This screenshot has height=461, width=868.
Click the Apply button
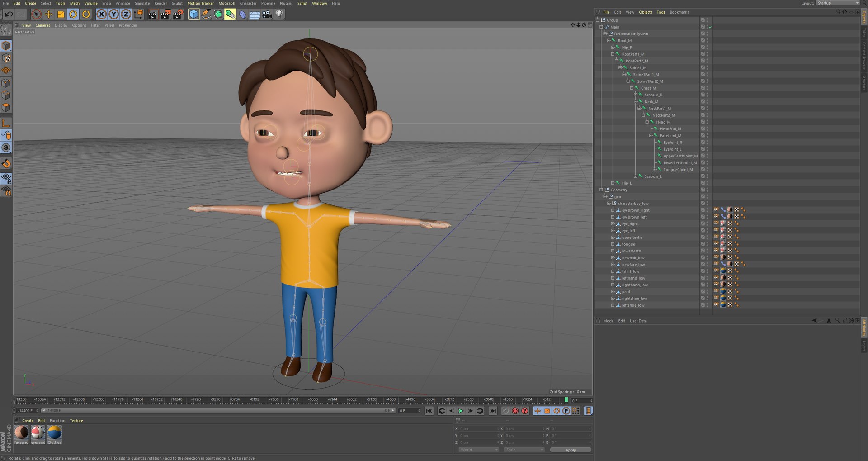pos(571,450)
